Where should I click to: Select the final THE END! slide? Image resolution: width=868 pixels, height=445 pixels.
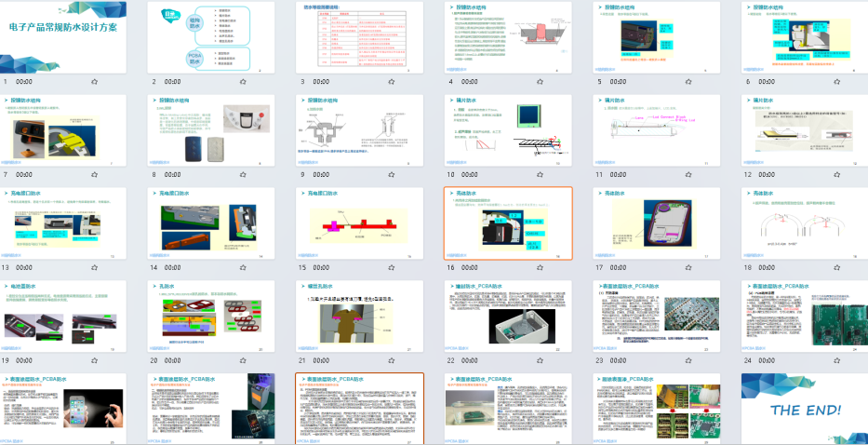coord(805,409)
